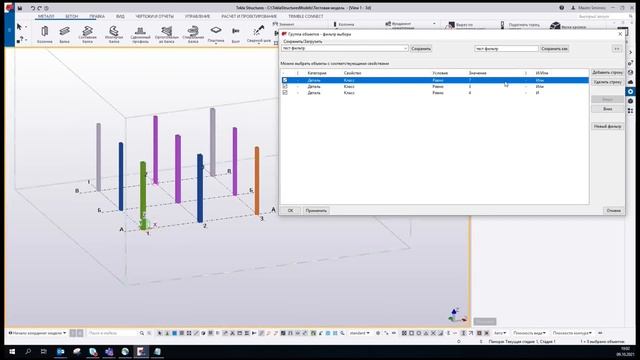
Task: Click Применить in the filter dialog
Action: pos(316,211)
